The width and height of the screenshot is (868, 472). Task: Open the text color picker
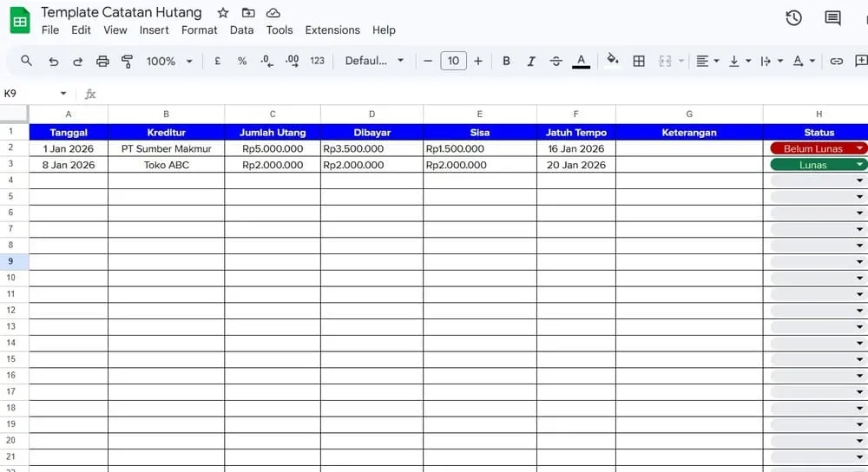coord(581,61)
